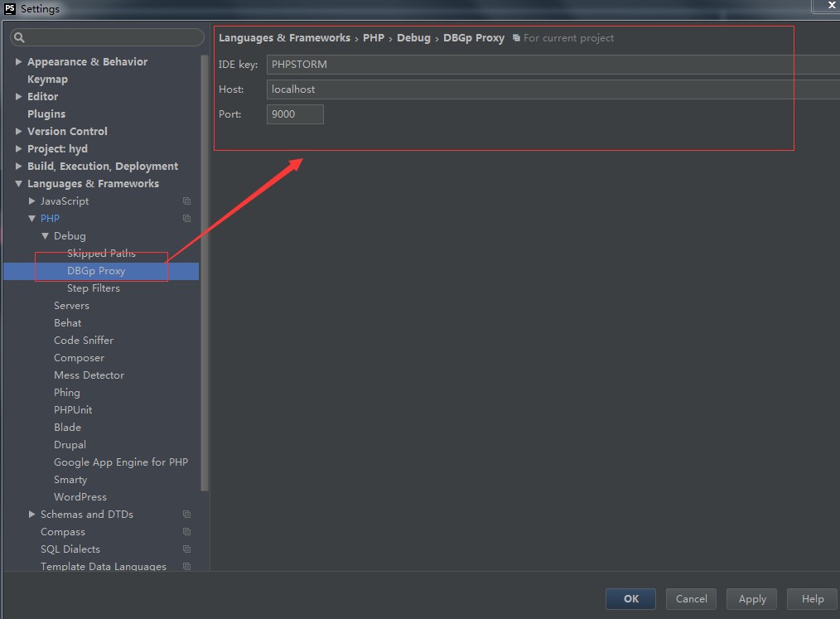Click the magnifier icon in the settings search box
The image size is (840, 619).
coord(20,38)
